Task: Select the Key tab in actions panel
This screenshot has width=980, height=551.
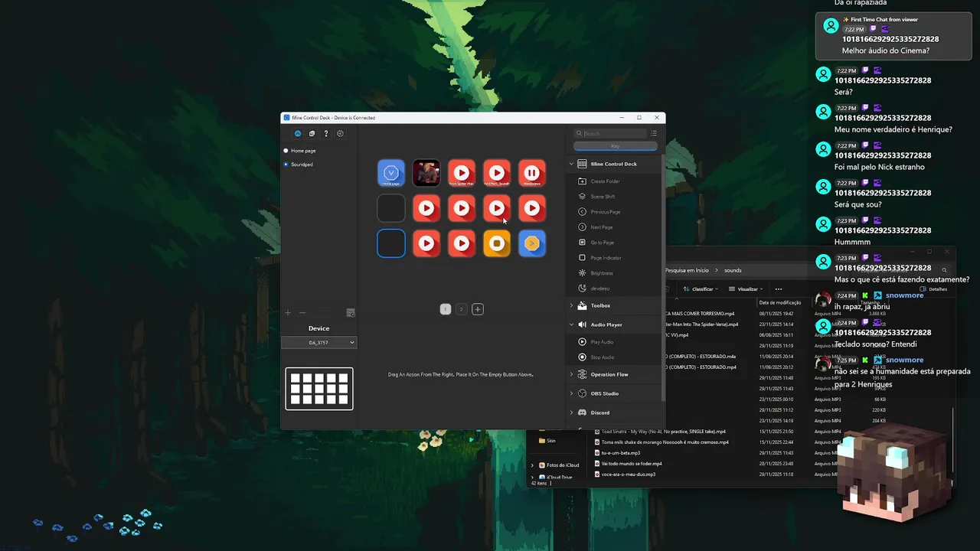Action: coord(615,145)
